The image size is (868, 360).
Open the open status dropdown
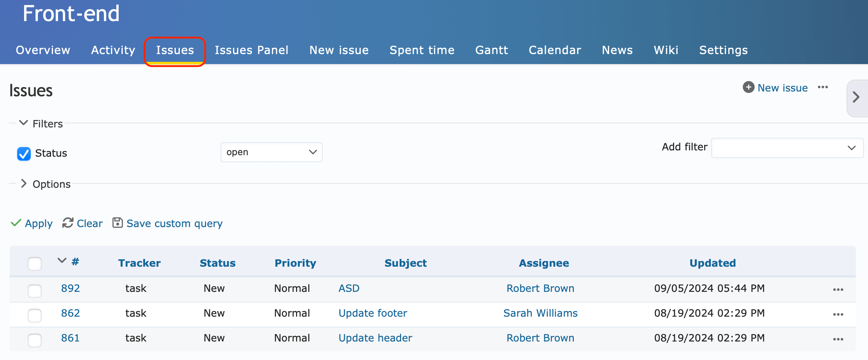click(271, 152)
